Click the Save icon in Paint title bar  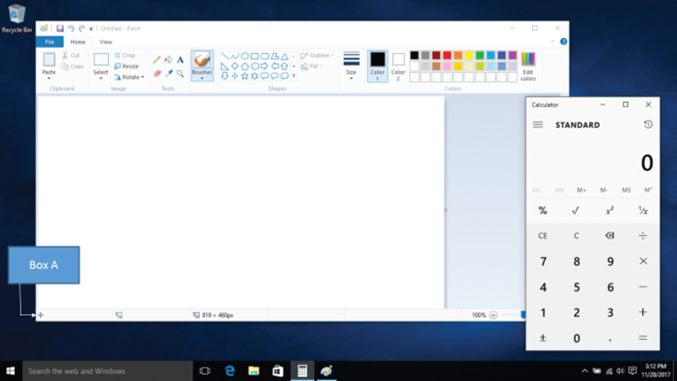click(x=60, y=29)
